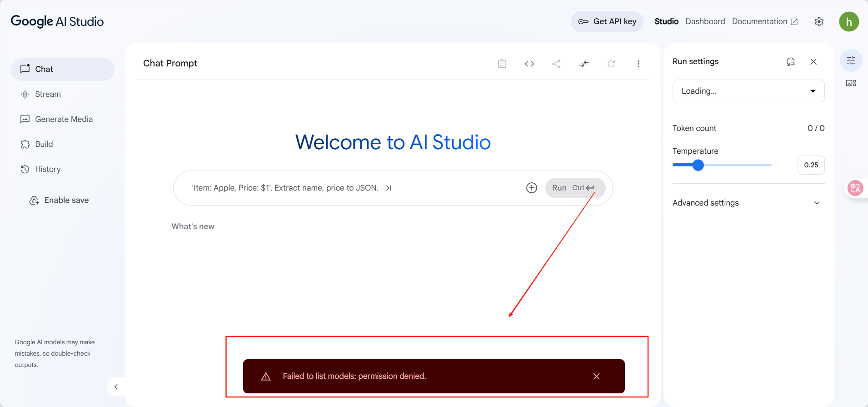Image resolution: width=868 pixels, height=407 pixels.
Task: Click the key icon in Get API key
Action: [583, 21]
